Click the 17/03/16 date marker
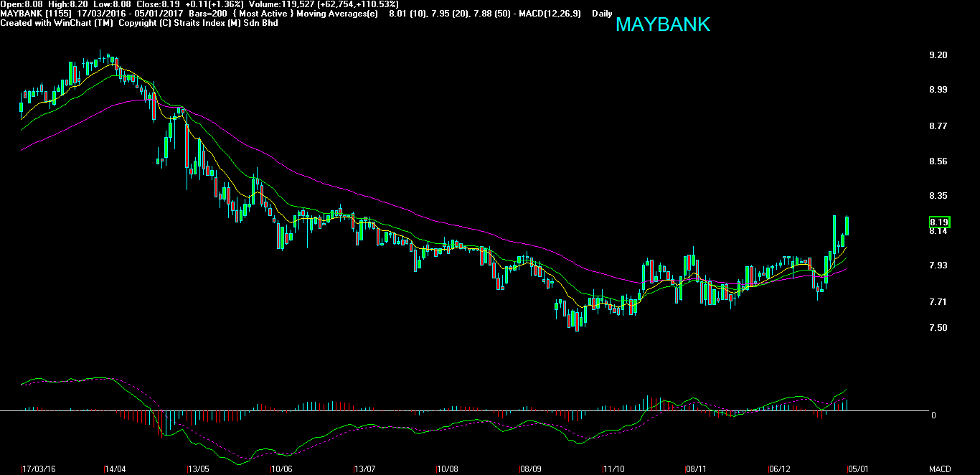This screenshot has height=475, width=980. pyautogui.click(x=40, y=469)
